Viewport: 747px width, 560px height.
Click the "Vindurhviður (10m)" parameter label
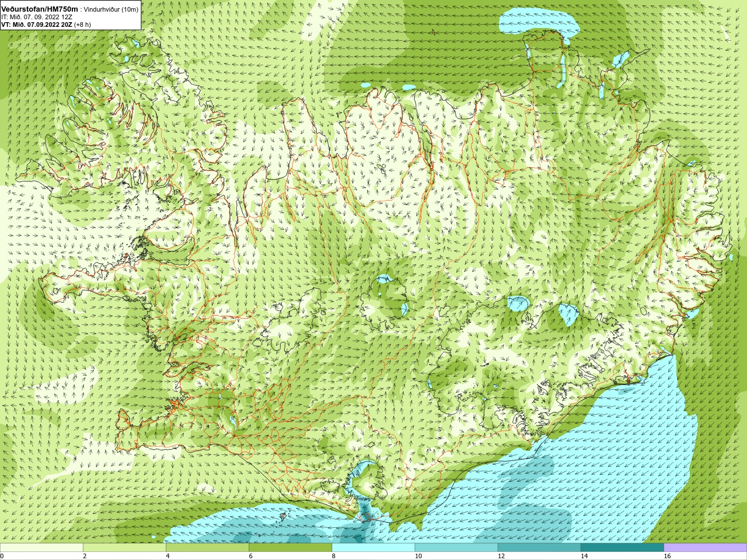point(112,9)
